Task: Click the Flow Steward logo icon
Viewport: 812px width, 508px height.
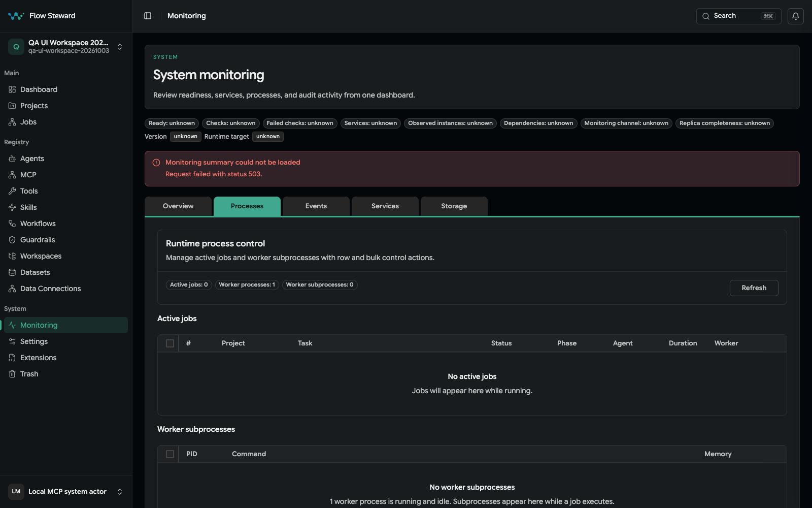Action: [x=16, y=16]
